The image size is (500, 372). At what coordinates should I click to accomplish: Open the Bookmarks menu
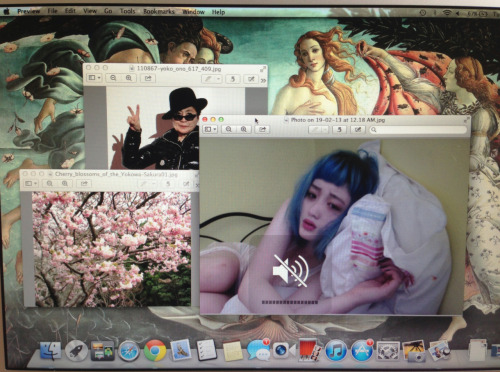click(159, 12)
